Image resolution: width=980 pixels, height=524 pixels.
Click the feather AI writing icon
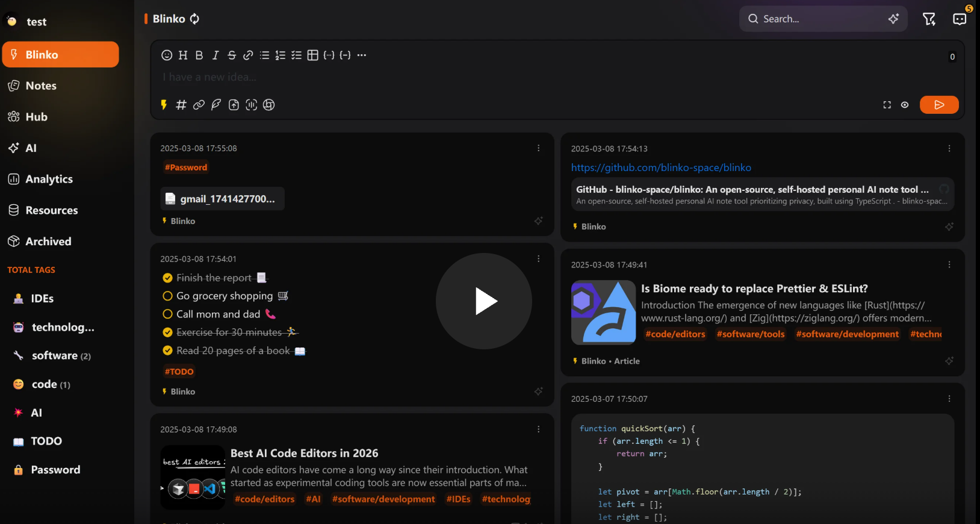click(216, 105)
